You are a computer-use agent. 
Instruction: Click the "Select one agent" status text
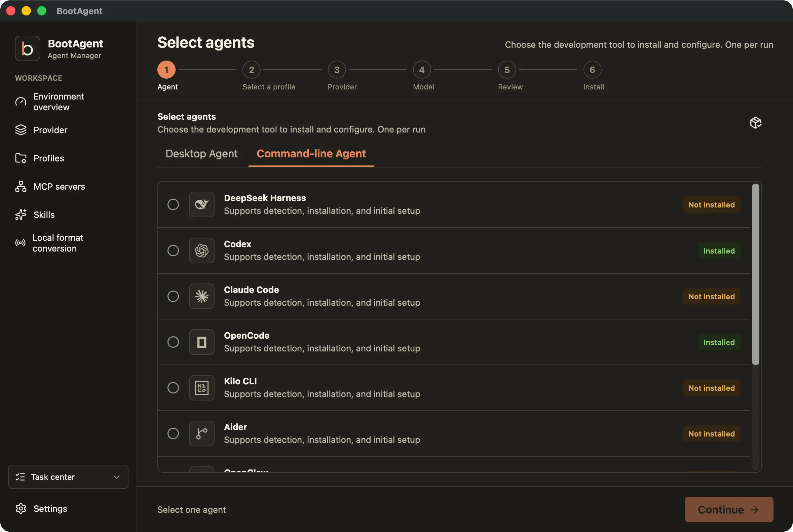192,509
